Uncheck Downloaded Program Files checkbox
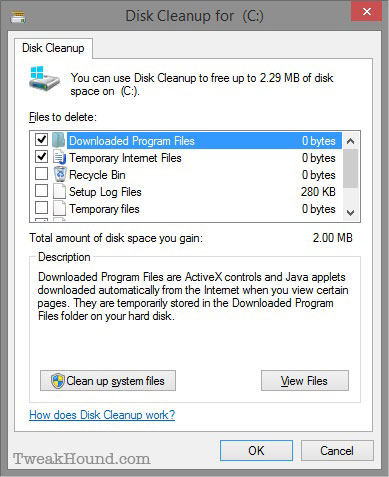This screenshot has width=389, height=477. [41, 139]
